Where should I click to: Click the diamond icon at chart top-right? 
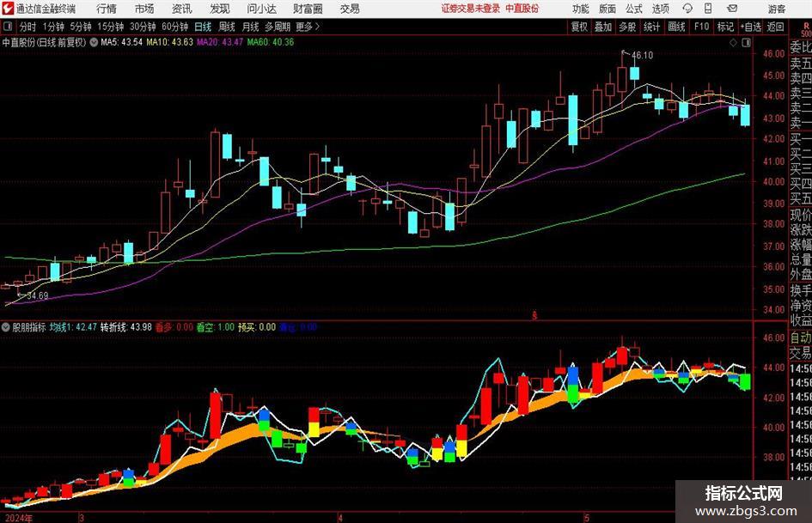pos(733,42)
